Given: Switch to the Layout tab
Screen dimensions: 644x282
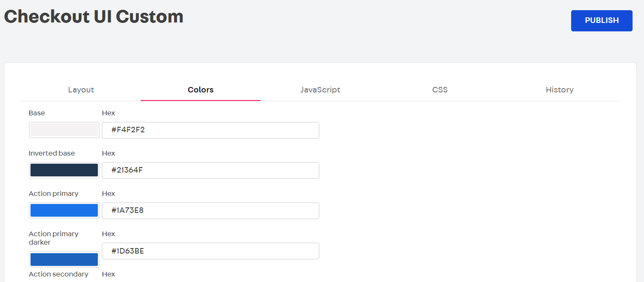Looking at the screenshot, I should tap(81, 89).
